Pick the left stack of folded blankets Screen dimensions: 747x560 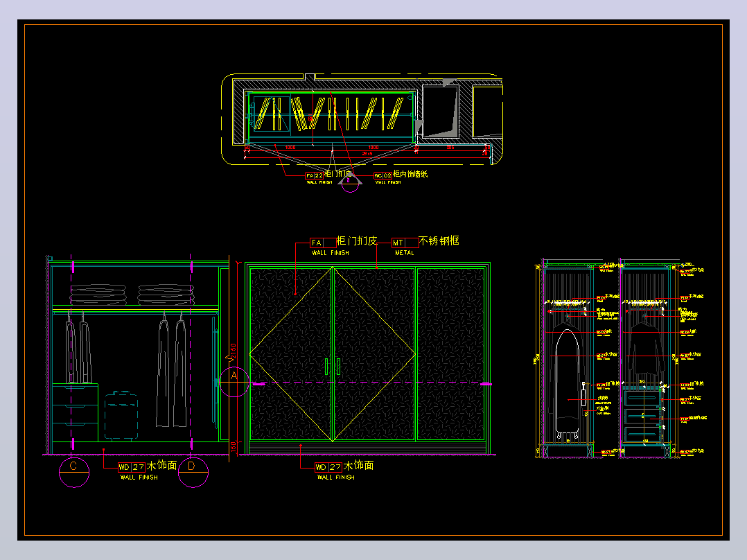coord(98,295)
